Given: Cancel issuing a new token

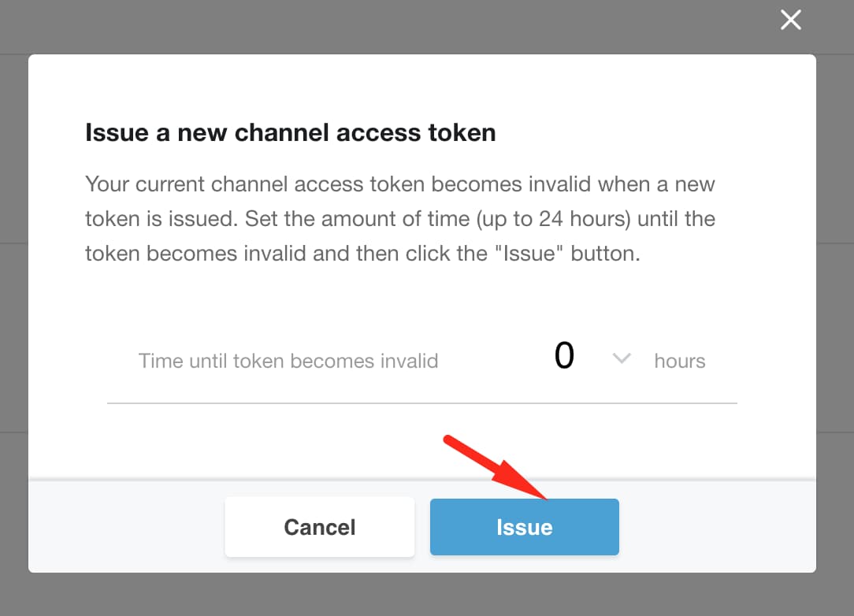Looking at the screenshot, I should [320, 527].
